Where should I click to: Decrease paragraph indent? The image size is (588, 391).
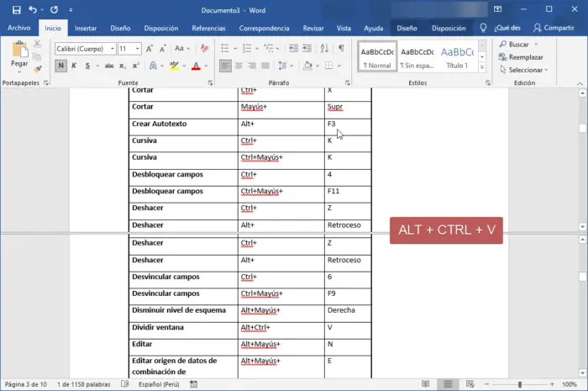pos(293,49)
